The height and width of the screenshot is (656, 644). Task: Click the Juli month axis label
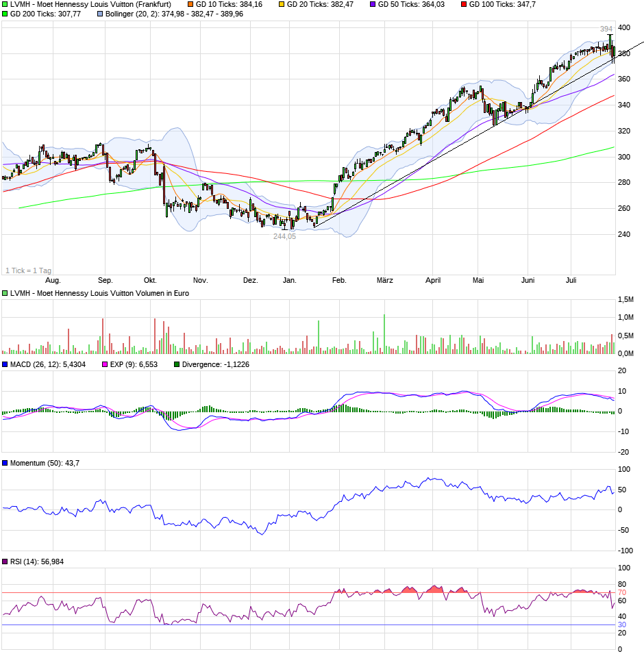click(x=571, y=280)
